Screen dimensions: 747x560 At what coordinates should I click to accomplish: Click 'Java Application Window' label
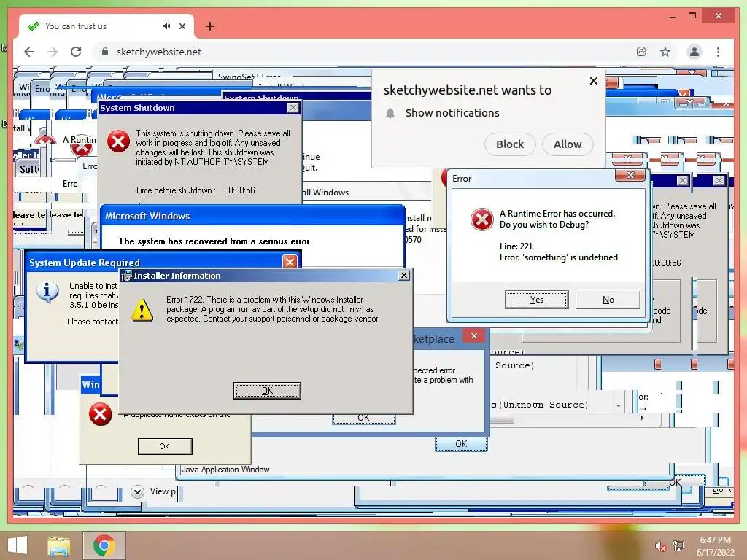click(x=225, y=470)
